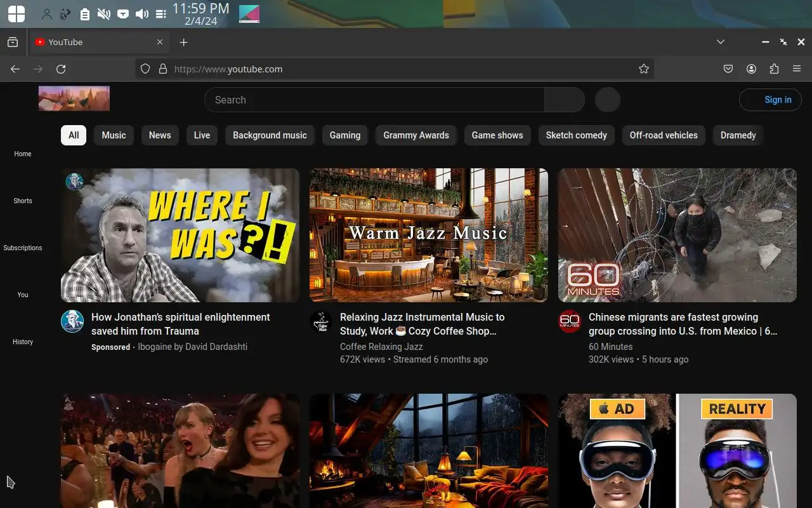Open title How Jonathan's spiritual enlightenment
The height and width of the screenshot is (508, 812).
(x=181, y=324)
